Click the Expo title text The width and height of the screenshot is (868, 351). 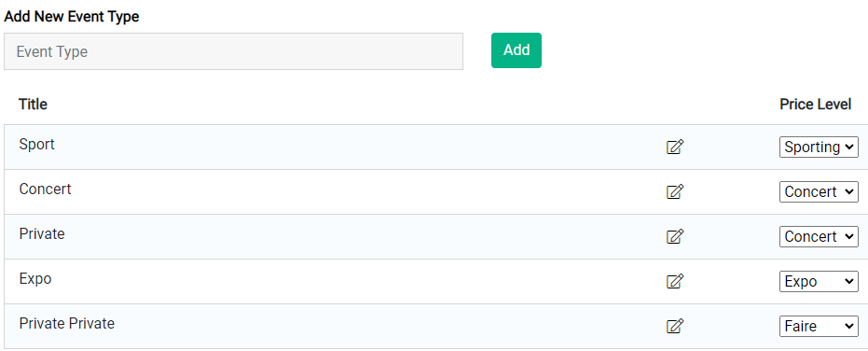(x=35, y=279)
